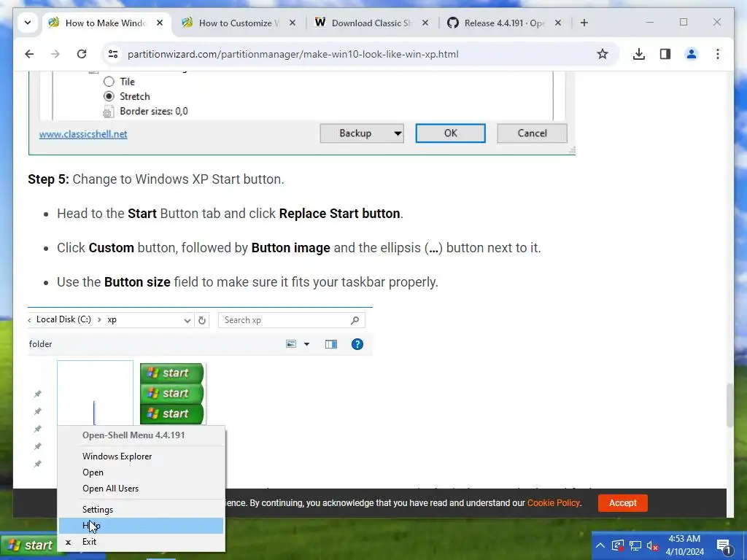Select the Tile radio button
This screenshot has height=560, width=747.
(x=109, y=82)
